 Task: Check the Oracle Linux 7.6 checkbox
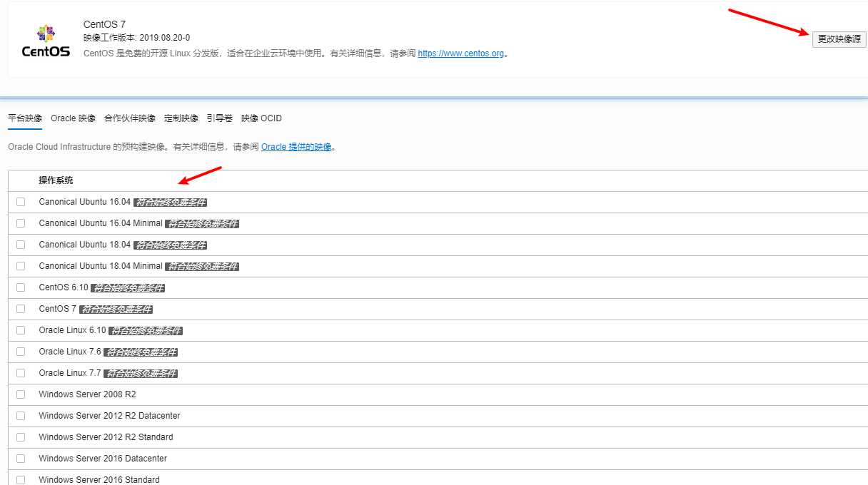(x=21, y=352)
